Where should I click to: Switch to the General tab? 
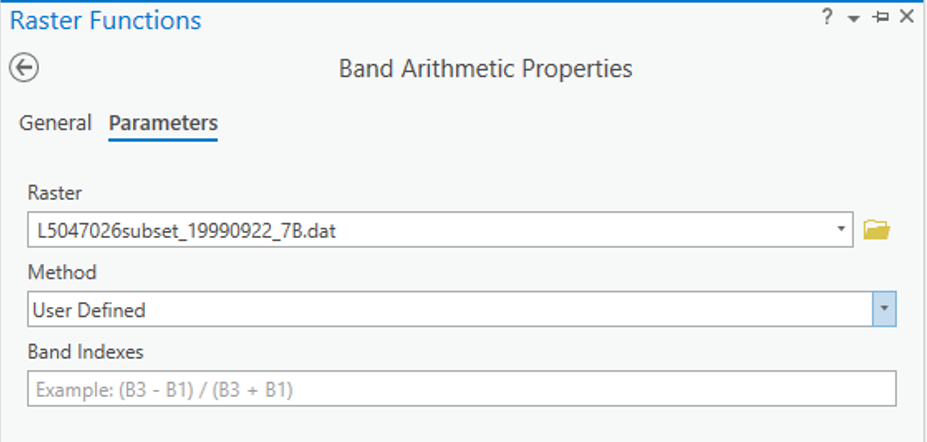click(x=55, y=123)
